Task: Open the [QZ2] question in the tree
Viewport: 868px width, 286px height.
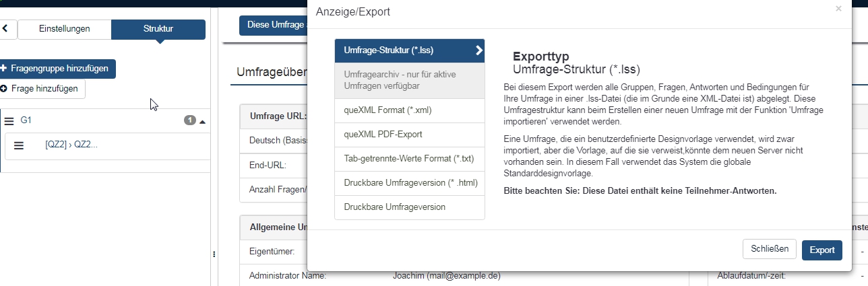Action: (x=71, y=145)
